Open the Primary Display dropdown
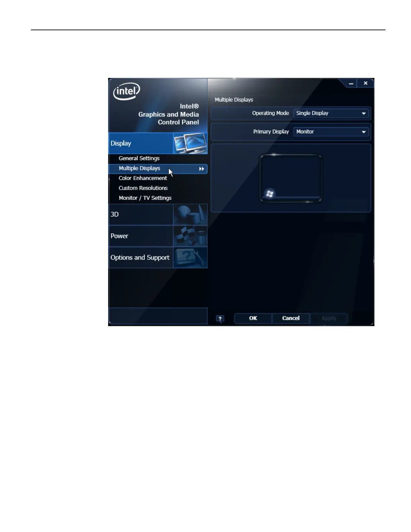411x532 pixels. click(331, 132)
